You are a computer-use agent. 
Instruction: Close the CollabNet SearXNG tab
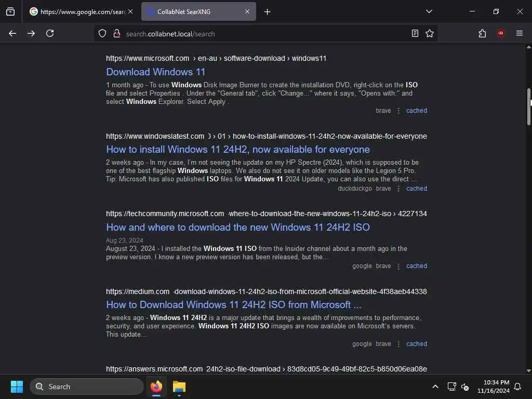point(247,11)
